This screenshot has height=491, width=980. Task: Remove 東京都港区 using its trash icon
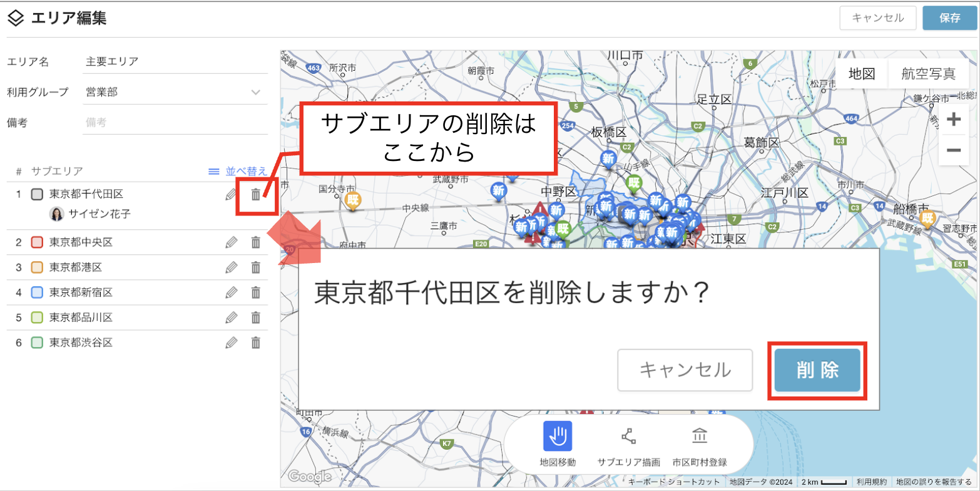click(256, 267)
